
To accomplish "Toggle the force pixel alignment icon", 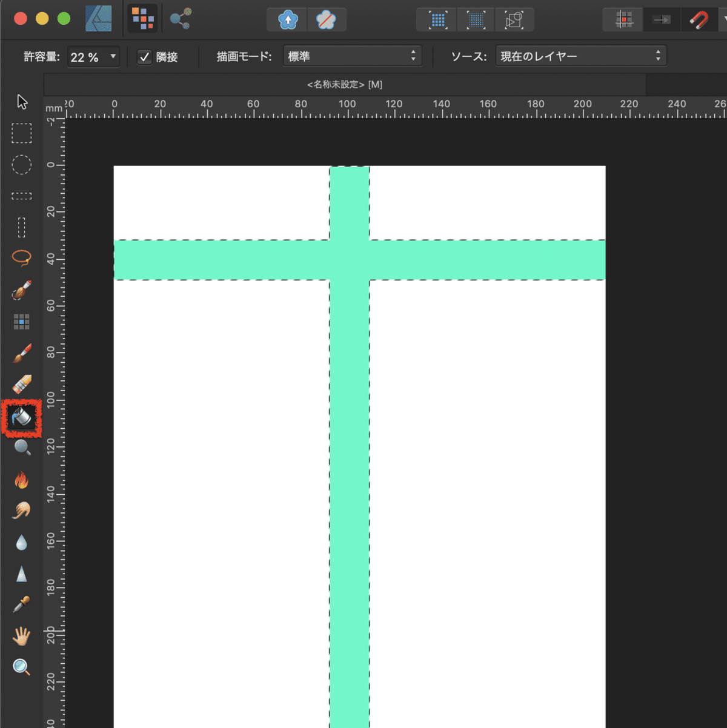I will pyautogui.click(x=623, y=19).
